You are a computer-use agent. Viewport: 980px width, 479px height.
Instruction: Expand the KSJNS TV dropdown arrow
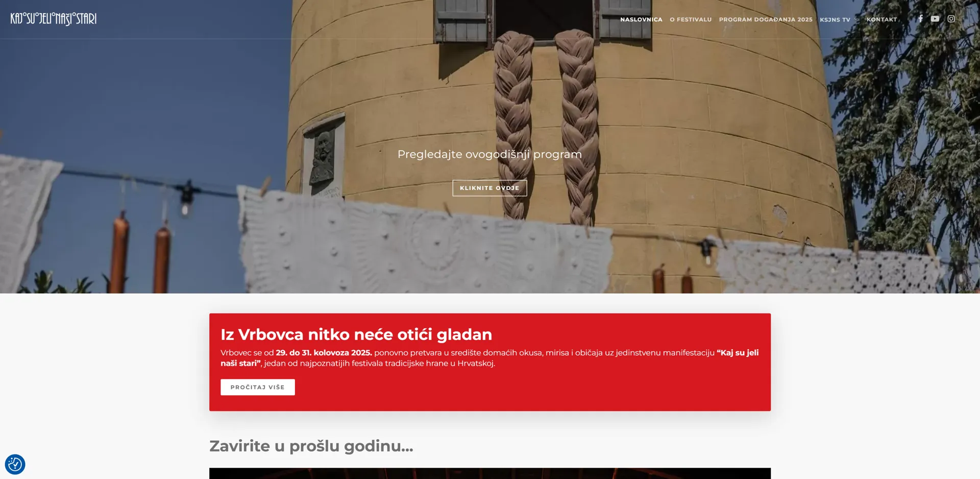point(856,20)
